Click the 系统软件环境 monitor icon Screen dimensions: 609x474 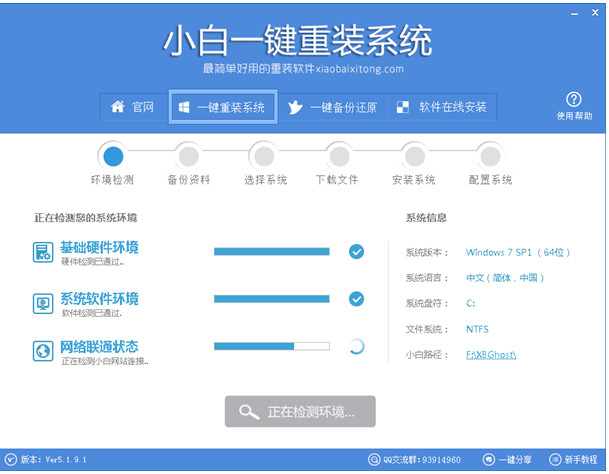43,303
